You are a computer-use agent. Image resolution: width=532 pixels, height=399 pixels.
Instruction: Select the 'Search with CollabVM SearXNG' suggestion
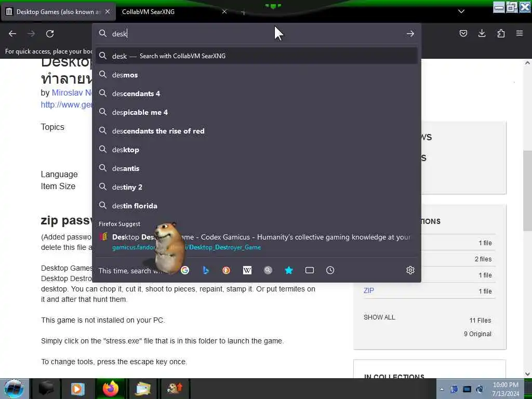(257, 56)
